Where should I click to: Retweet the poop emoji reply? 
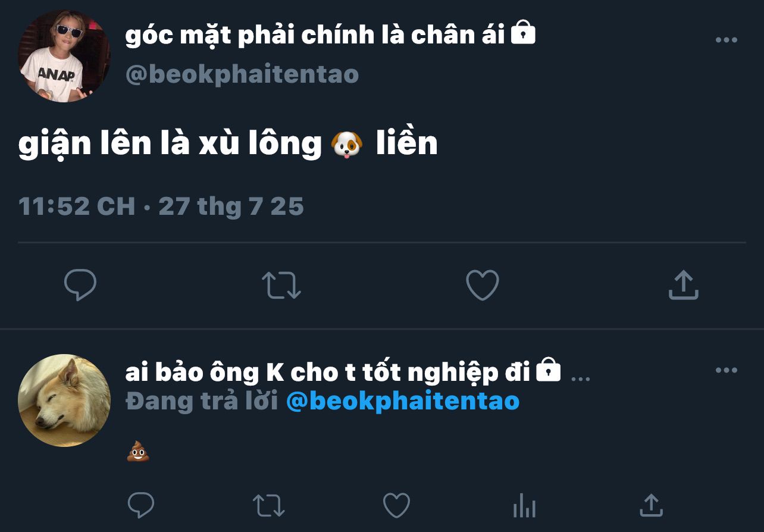(x=269, y=505)
